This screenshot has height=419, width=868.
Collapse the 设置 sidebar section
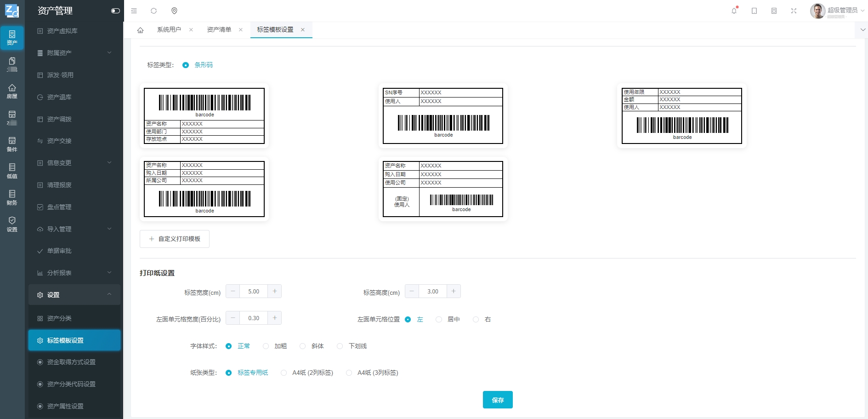pos(74,295)
